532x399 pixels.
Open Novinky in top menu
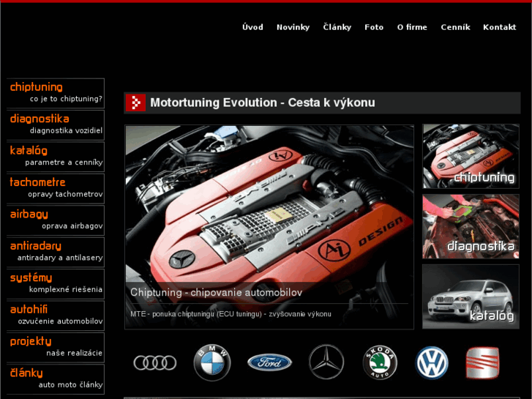click(293, 27)
